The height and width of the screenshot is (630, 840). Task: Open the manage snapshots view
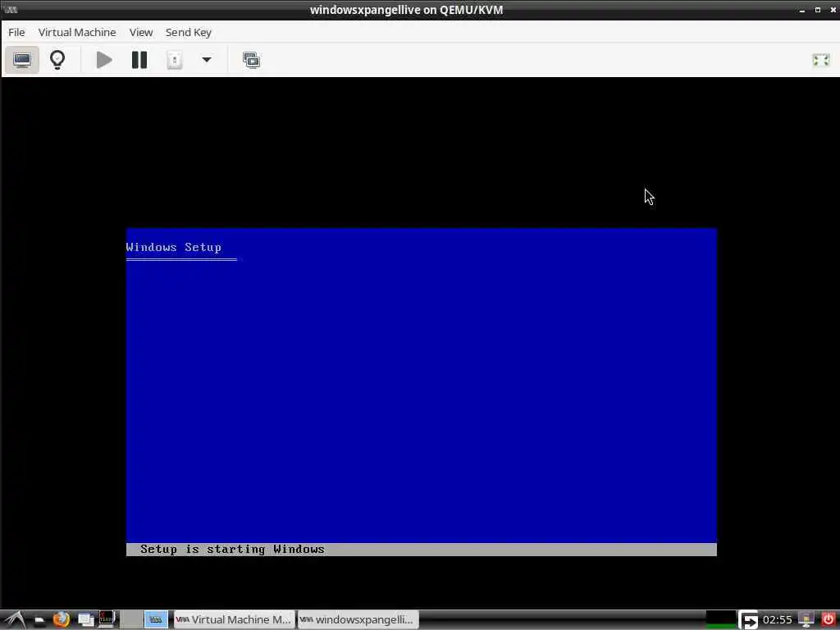click(x=251, y=60)
